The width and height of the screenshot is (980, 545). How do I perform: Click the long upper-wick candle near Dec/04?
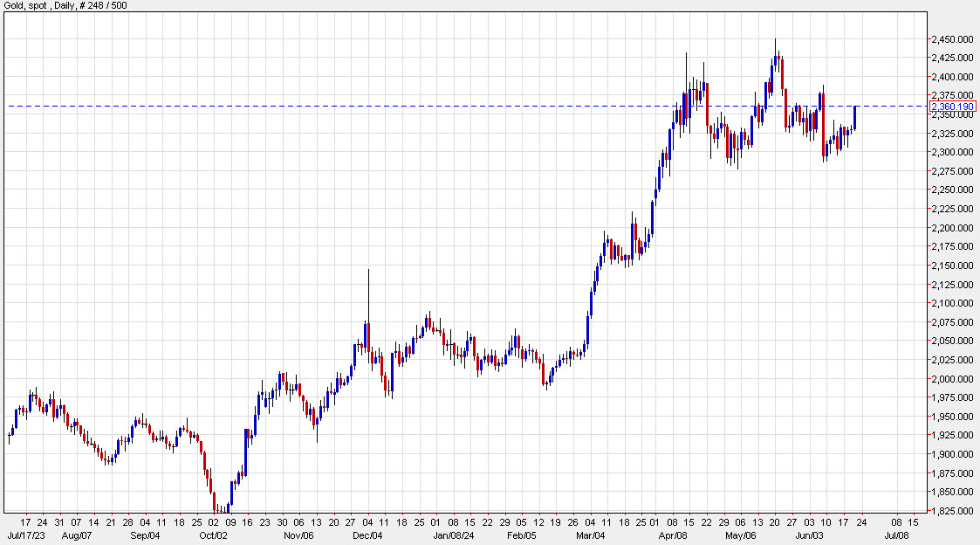pyautogui.click(x=368, y=297)
